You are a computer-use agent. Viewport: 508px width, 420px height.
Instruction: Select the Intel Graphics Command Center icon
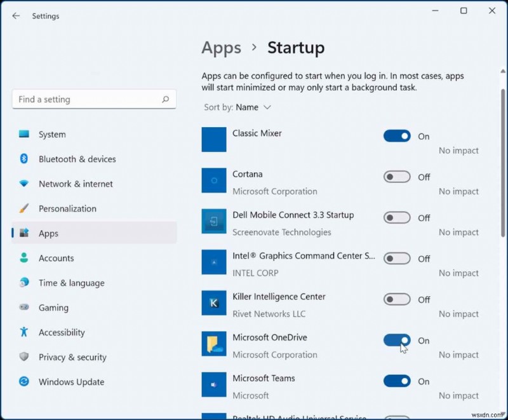tap(213, 262)
